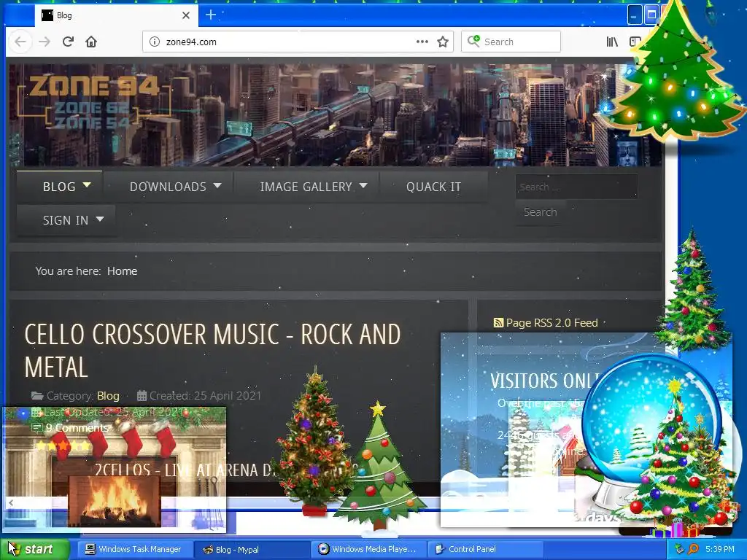Open the sidebars icon in toolbar
The width and height of the screenshot is (747, 560).
[635, 42]
